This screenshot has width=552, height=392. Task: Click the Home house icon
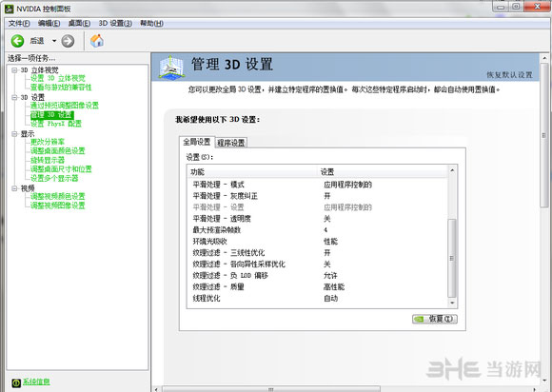(97, 41)
